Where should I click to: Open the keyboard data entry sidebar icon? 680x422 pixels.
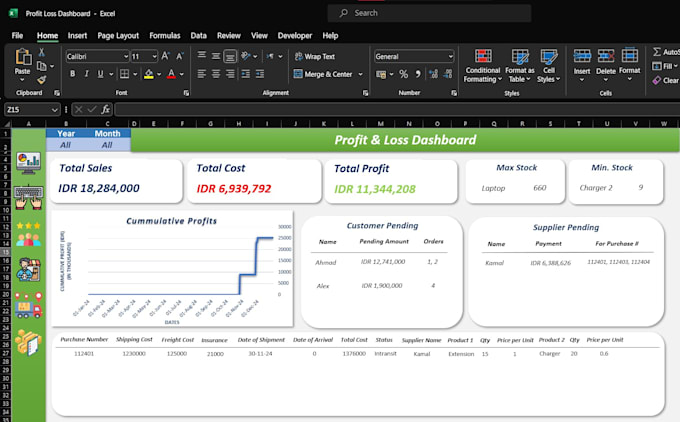click(x=29, y=197)
